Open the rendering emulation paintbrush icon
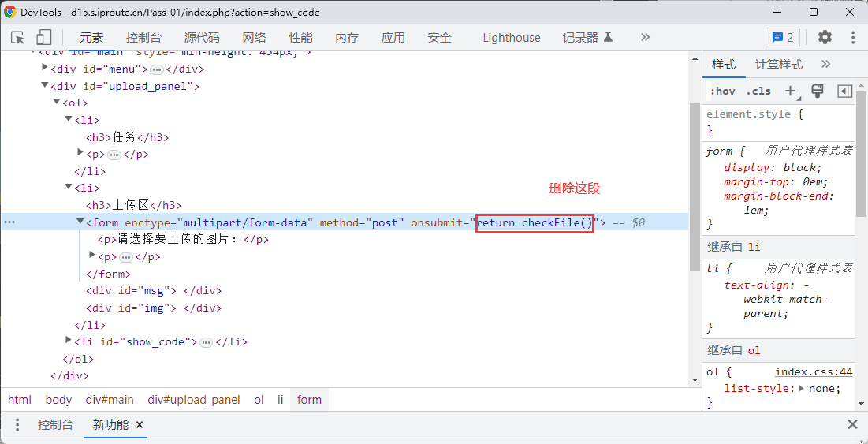This screenshot has height=444, width=868. (x=818, y=91)
